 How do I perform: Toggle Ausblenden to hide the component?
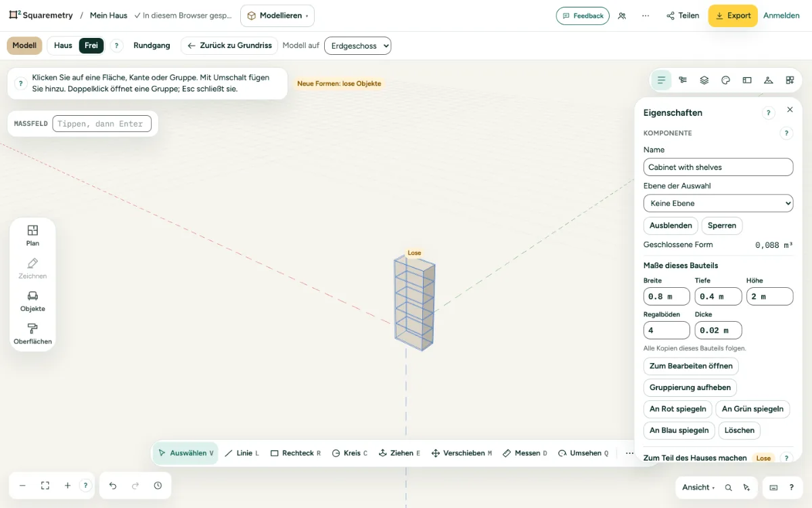[671, 226]
